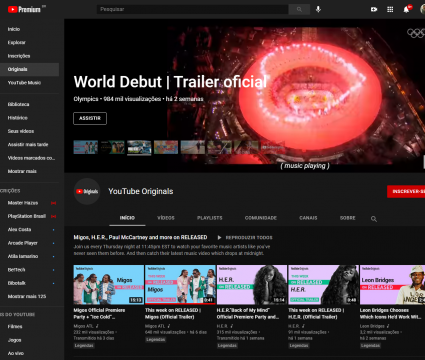Switch to the COMUNIDADE tab
Screen dimensions: 425x360
(x=261, y=218)
